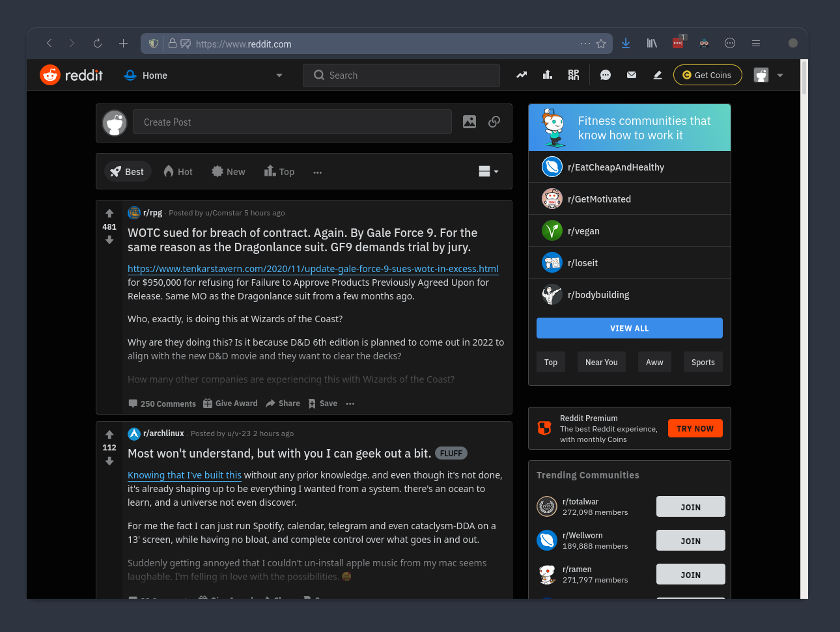The width and height of the screenshot is (840, 632).
Task: Select the Aww category chip
Action: click(x=654, y=362)
